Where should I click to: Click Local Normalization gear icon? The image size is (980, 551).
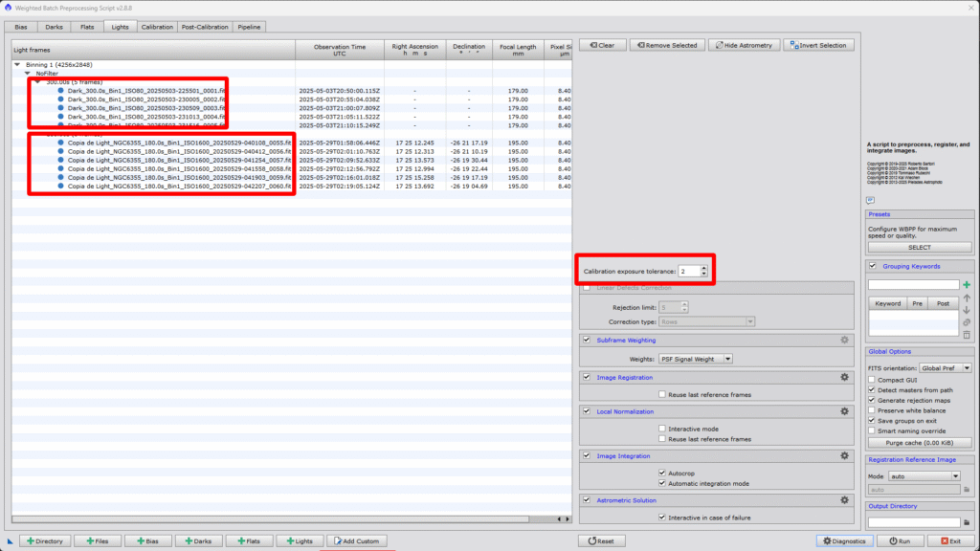click(x=844, y=411)
